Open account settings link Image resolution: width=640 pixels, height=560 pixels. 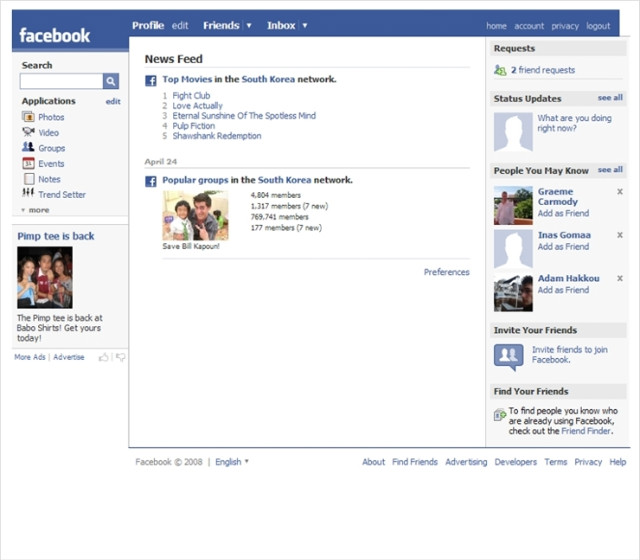pyautogui.click(x=529, y=26)
